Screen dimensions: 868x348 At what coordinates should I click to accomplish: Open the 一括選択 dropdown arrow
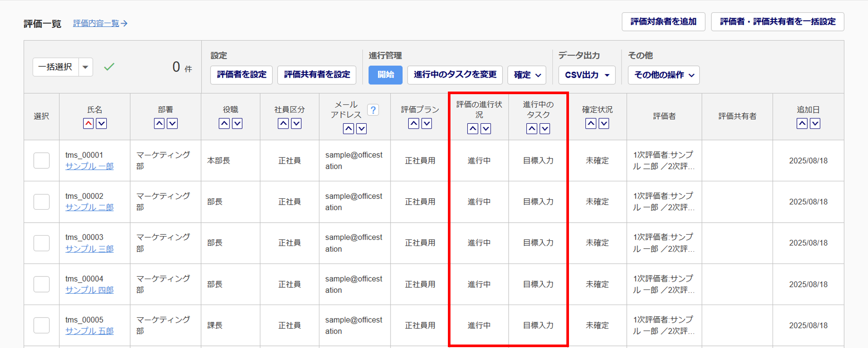85,67
